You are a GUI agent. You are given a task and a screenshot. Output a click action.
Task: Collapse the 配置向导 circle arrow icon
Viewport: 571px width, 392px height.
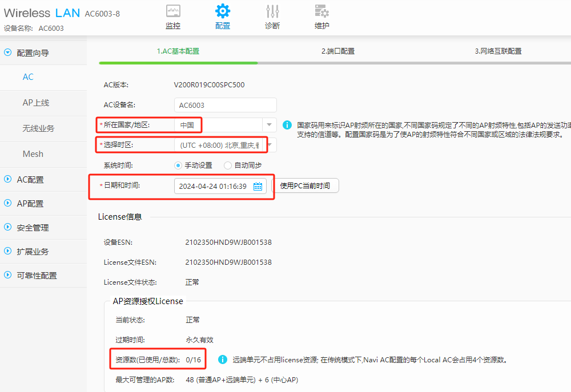(7, 52)
